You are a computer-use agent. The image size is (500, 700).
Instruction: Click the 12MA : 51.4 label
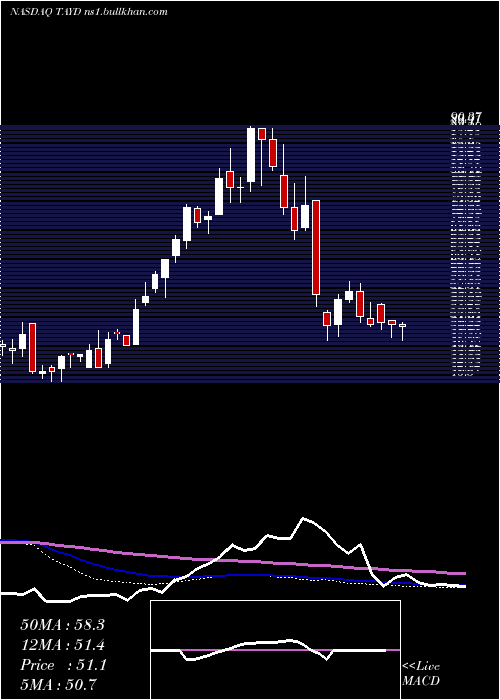[62, 645]
